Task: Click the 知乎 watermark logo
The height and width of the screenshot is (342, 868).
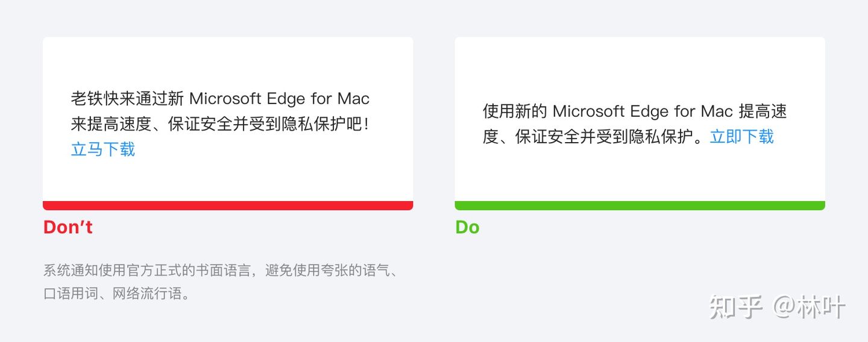Action: [737, 307]
